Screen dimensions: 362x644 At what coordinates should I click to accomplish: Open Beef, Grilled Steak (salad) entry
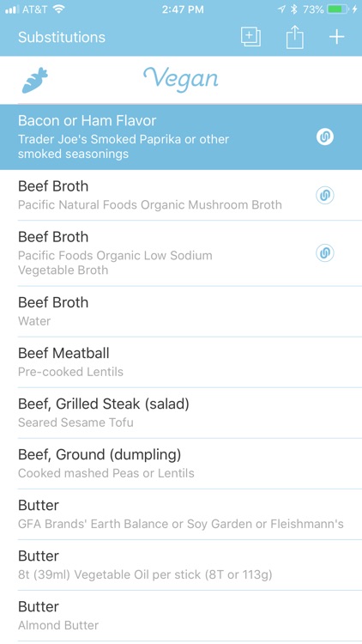181,413
